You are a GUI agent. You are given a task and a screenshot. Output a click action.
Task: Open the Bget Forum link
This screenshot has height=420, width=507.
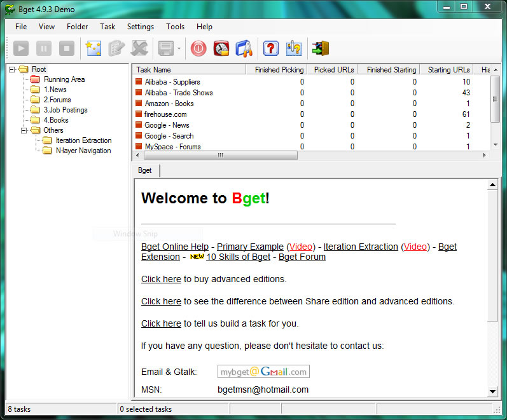coord(302,257)
